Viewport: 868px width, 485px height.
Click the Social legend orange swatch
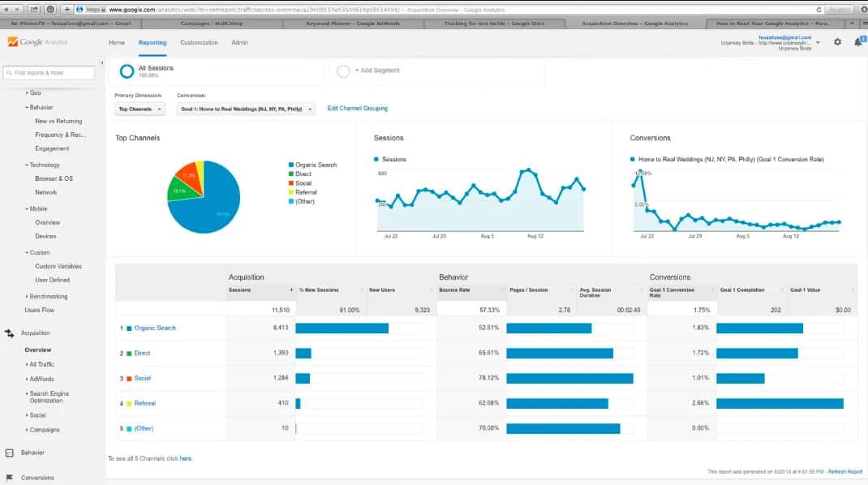pos(290,183)
